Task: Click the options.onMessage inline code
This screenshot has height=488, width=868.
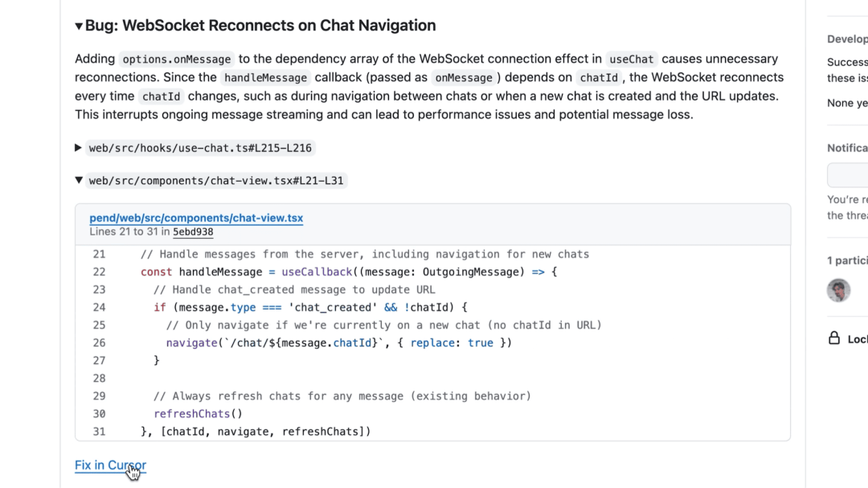Action: tap(177, 59)
